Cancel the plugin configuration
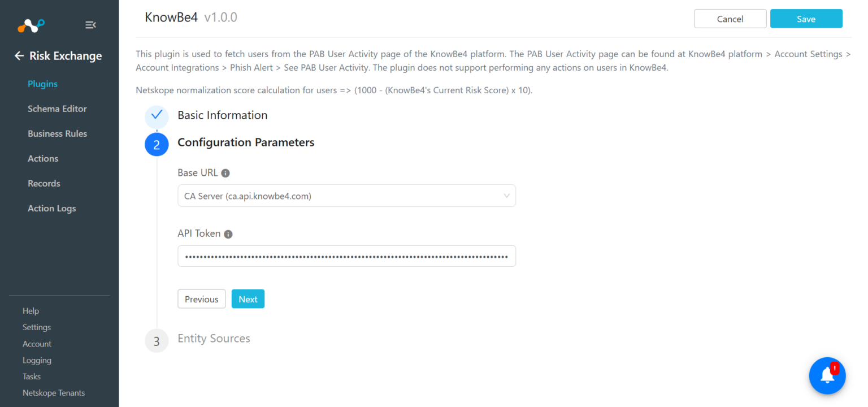 [x=730, y=18]
